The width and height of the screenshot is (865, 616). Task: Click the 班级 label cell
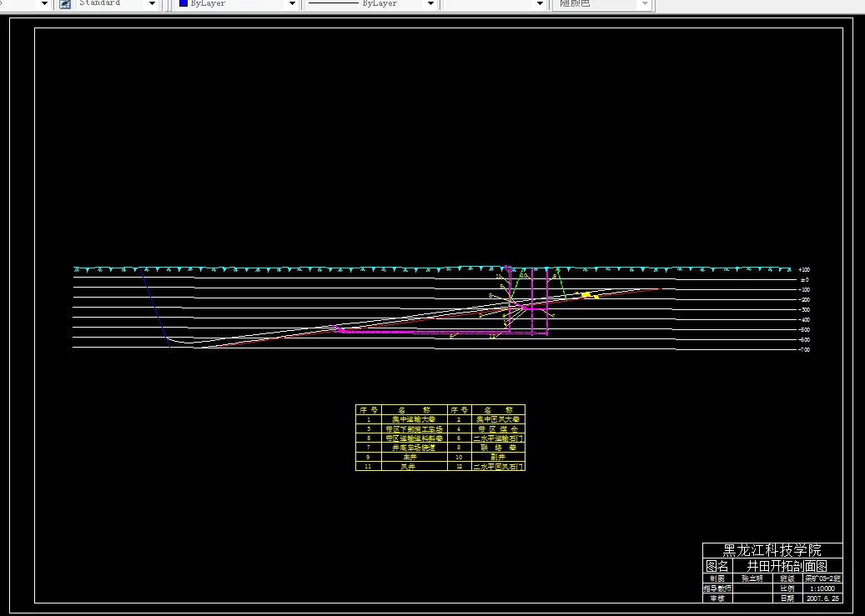point(787,578)
